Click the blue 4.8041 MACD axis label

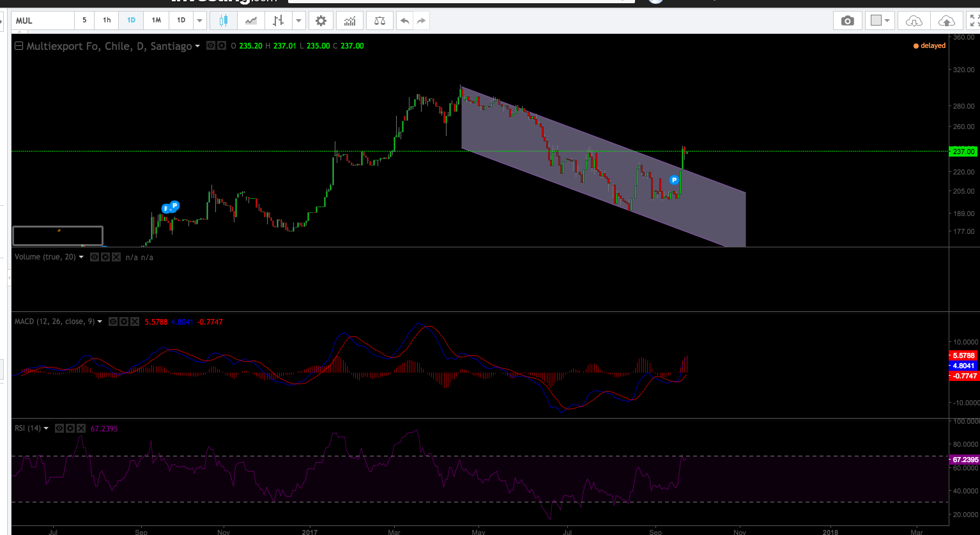[x=963, y=366]
